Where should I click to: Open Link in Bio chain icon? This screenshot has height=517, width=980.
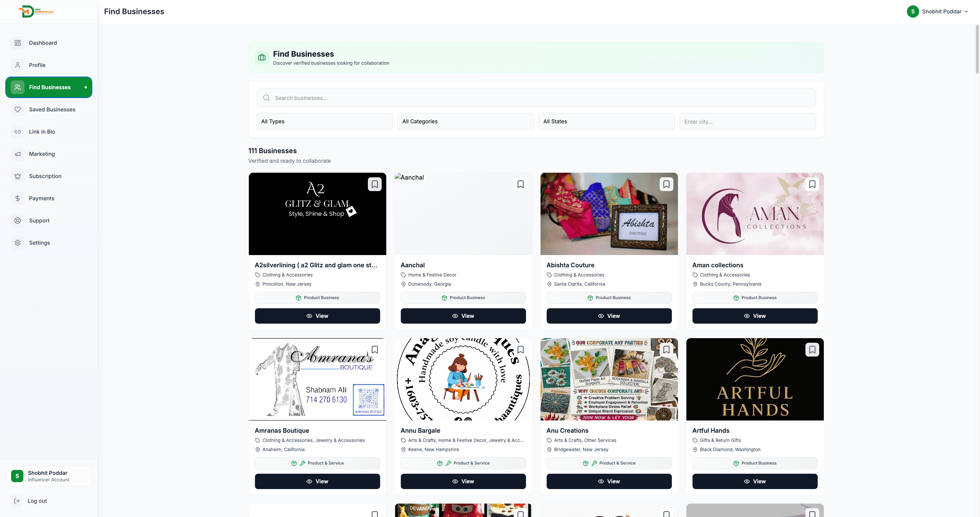coord(18,132)
